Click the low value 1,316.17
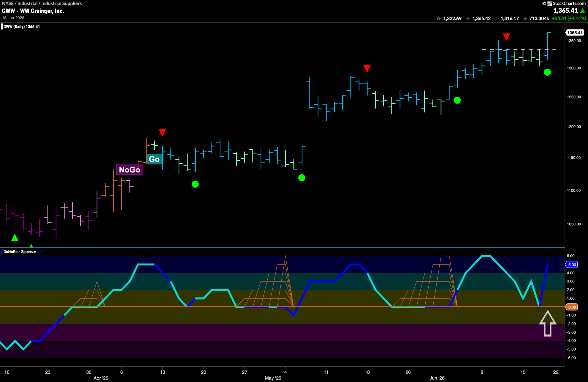Screen dimensions: 588x382 (x=510, y=19)
